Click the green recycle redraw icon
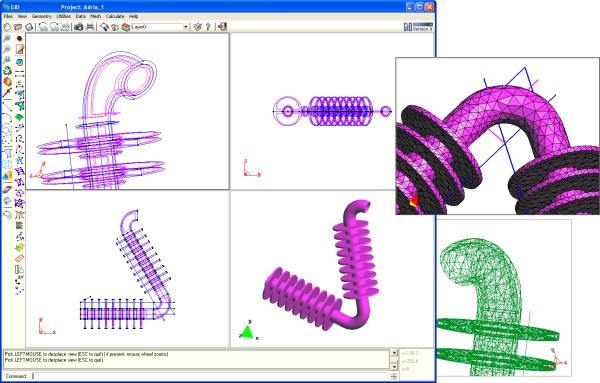This screenshot has width=600, height=383. [7, 71]
